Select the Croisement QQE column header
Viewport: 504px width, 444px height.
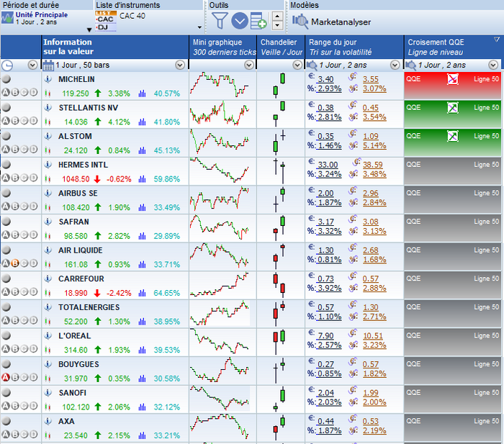tap(453, 47)
